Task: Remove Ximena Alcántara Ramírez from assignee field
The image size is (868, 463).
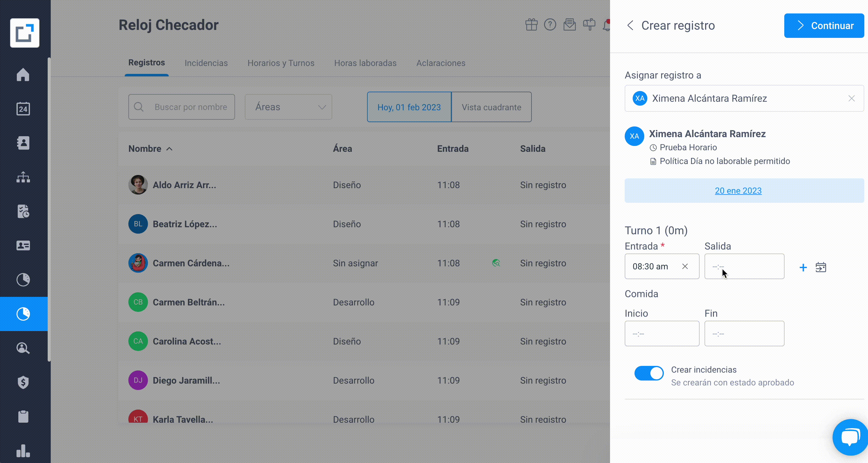Action: (851, 98)
